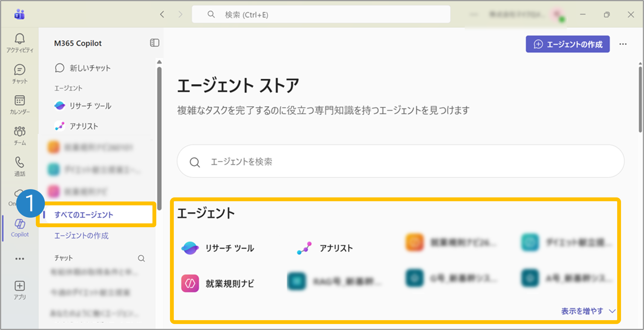
Task: Click the エージェントの作成 button
Action: [567, 44]
